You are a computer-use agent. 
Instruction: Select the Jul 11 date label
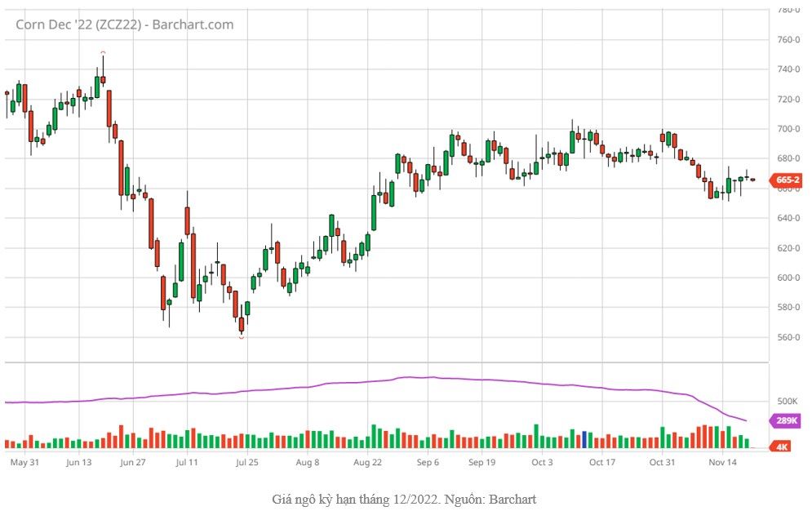(187, 462)
